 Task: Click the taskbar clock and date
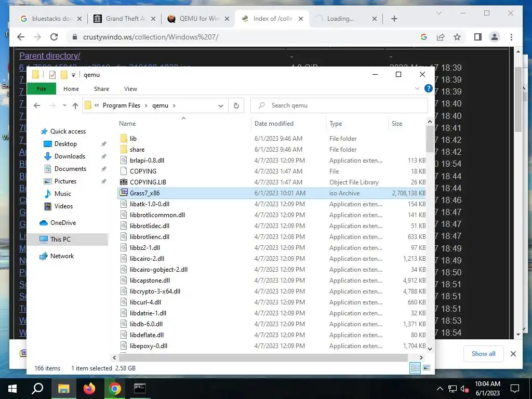tap(487, 389)
